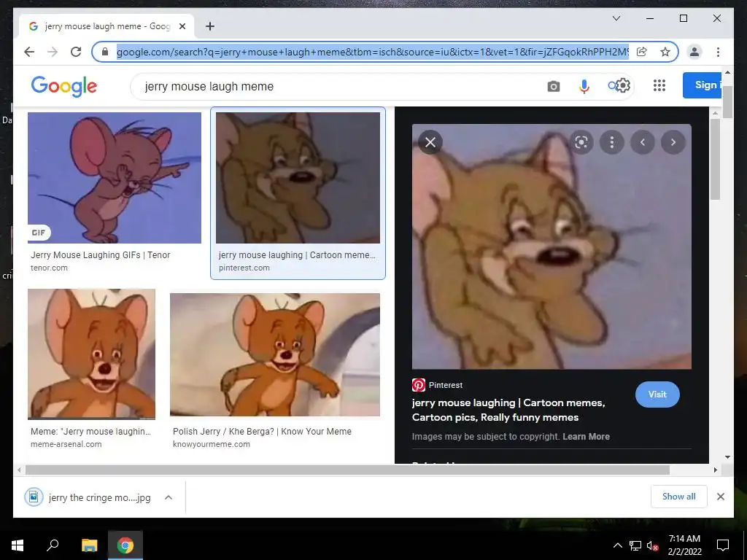Open Chrome tab search dropdown

(616, 18)
